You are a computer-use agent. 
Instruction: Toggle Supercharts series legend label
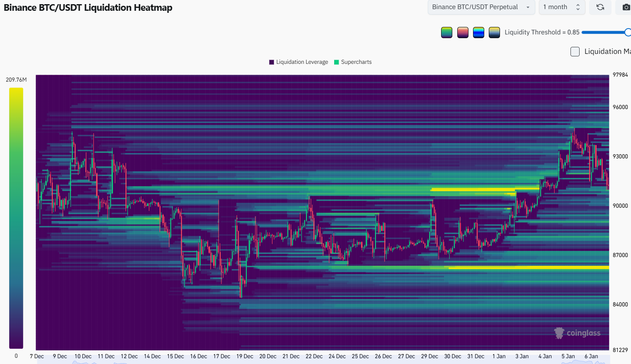click(x=356, y=62)
